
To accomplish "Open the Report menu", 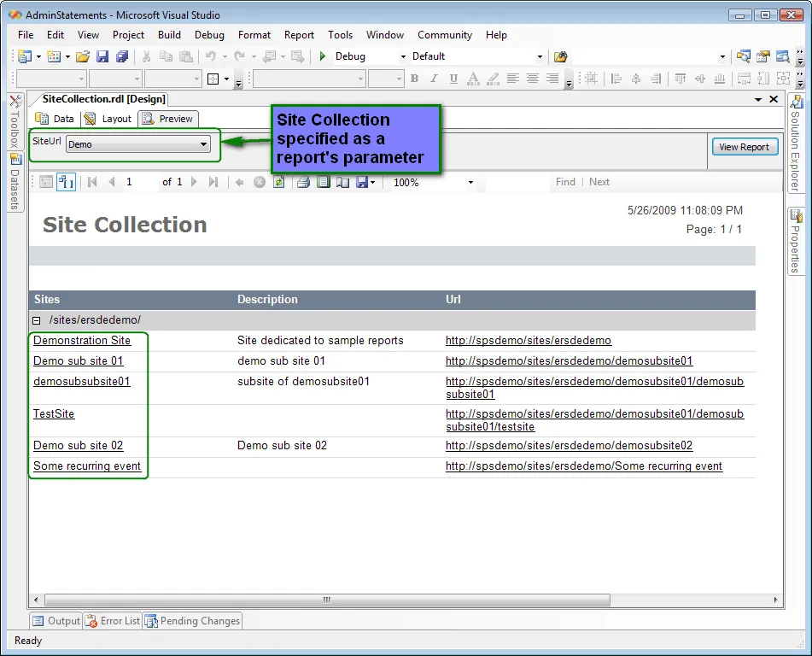I will tap(299, 35).
